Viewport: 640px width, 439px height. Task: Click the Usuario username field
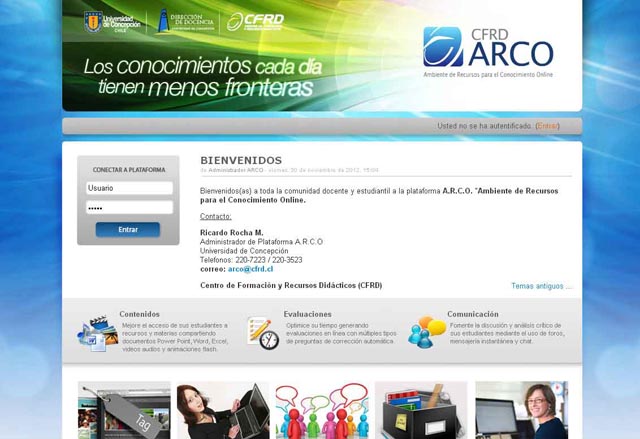[x=129, y=188]
